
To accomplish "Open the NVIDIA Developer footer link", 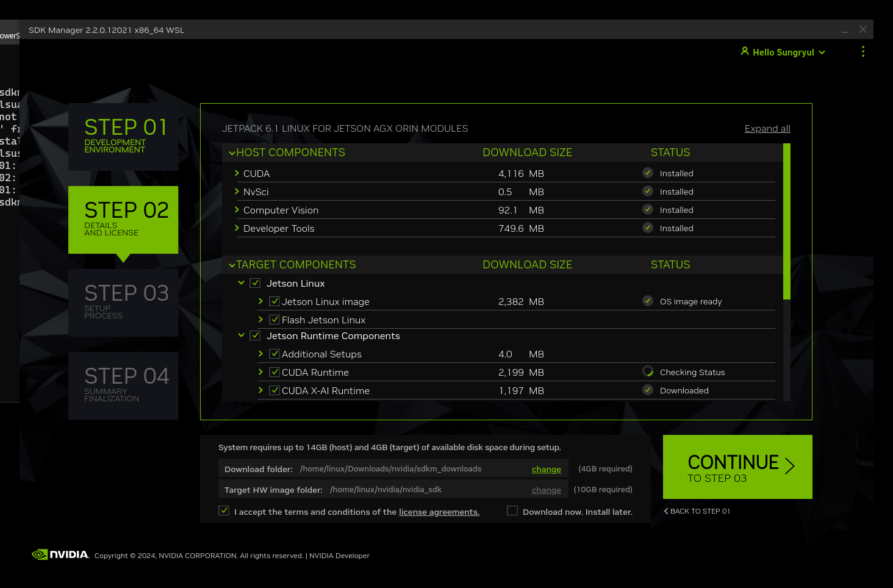I will pyautogui.click(x=339, y=556).
